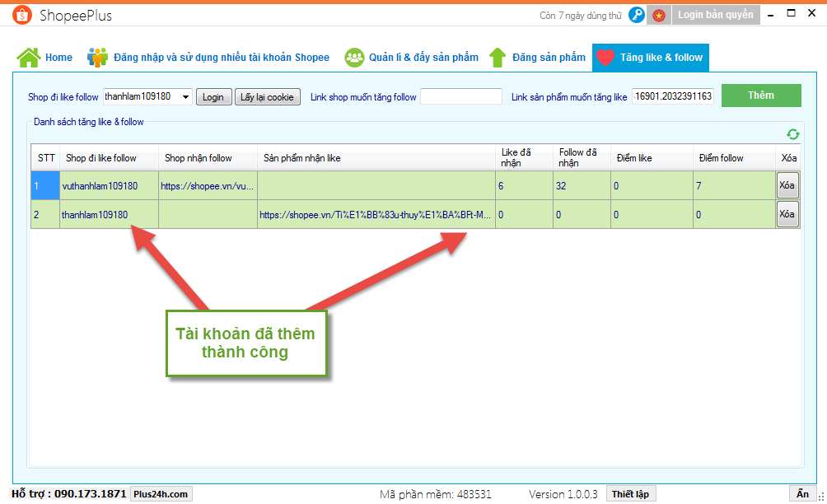Click the Ẩn hide button
827x504 pixels.
(802, 494)
